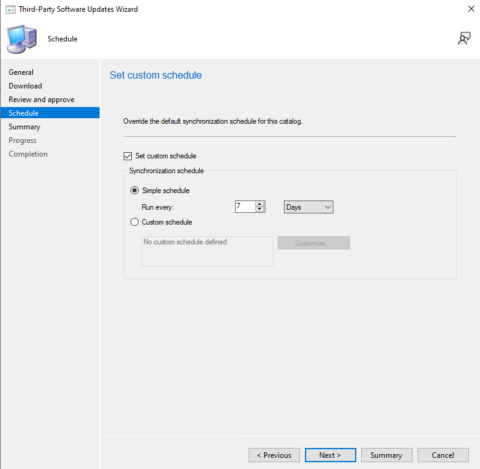Click the 'Run every:' label
Image resolution: width=480 pixels, height=469 pixels.
158,207
